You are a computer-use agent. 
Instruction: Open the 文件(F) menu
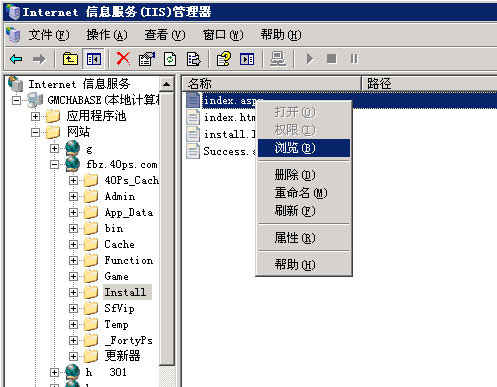coord(49,35)
